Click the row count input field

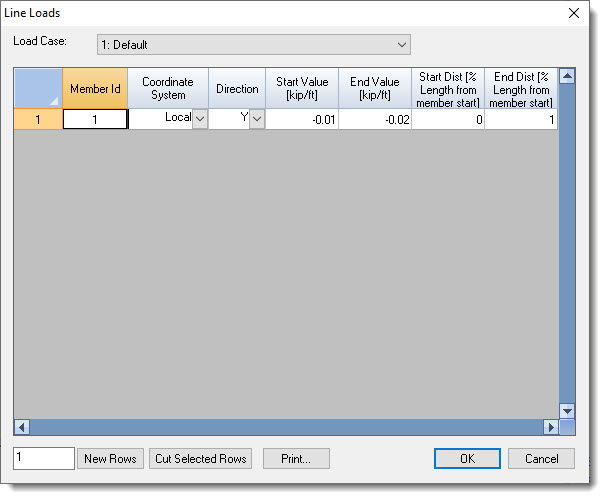pyautogui.click(x=44, y=459)
